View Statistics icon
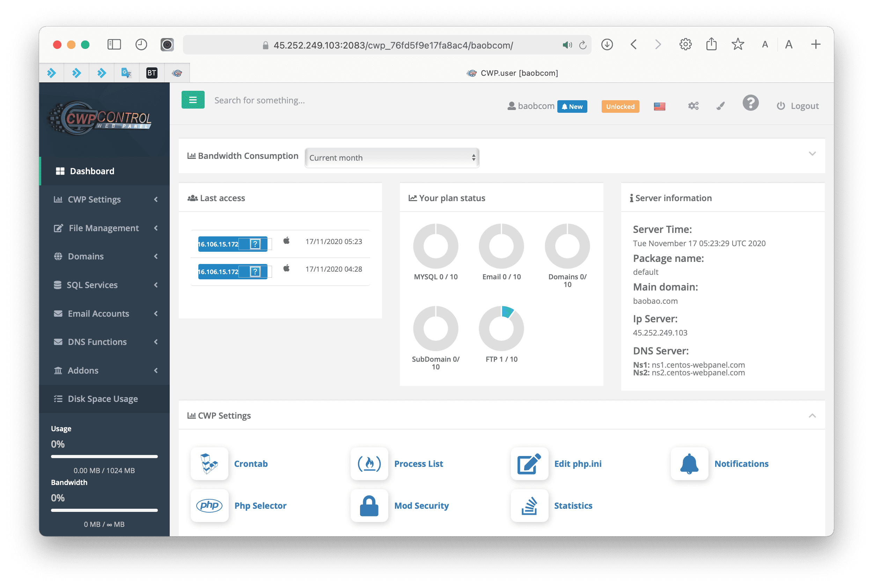 click(529, 506)
